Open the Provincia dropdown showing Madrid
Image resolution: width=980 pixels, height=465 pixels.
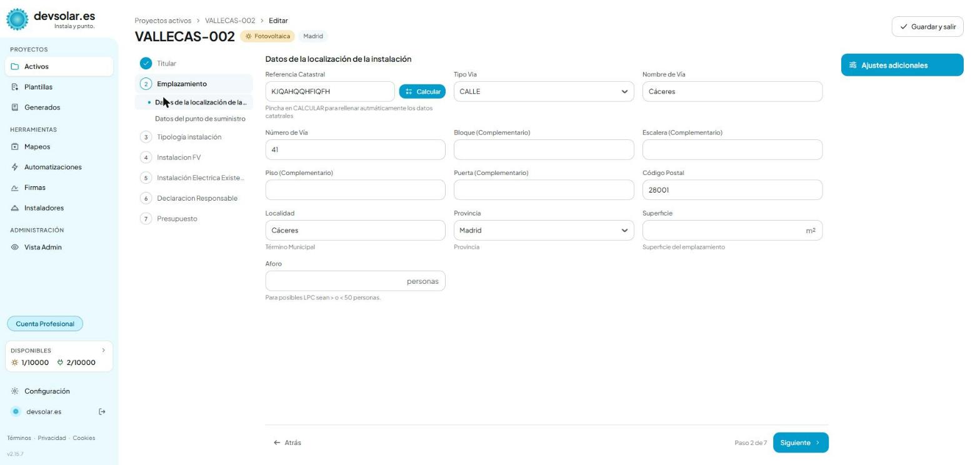click(x=544, y=230)
